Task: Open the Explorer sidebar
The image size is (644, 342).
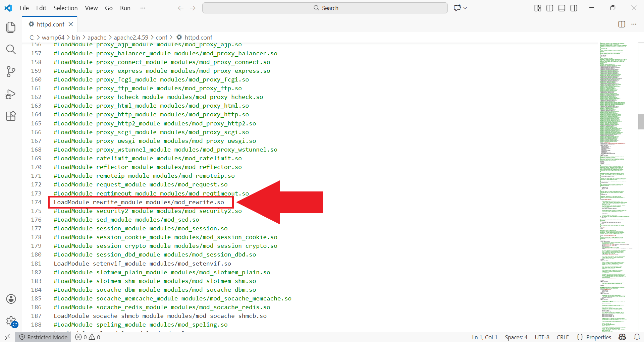Action: (11, 27)
